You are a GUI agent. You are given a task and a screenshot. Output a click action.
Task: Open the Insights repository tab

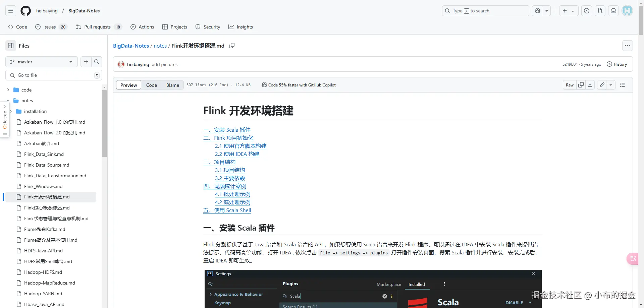[240, 27]
